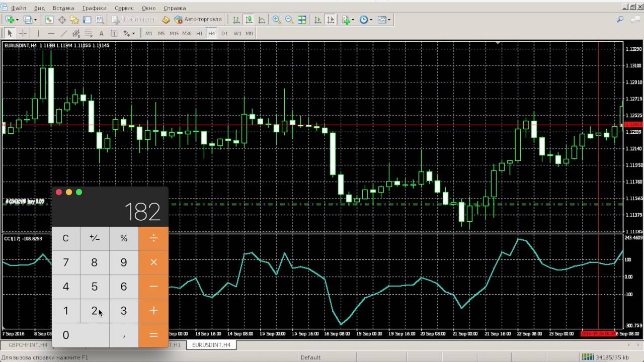Screen dimensions: 644x362
Task: Select the text tool A
Action: [101, 33]
